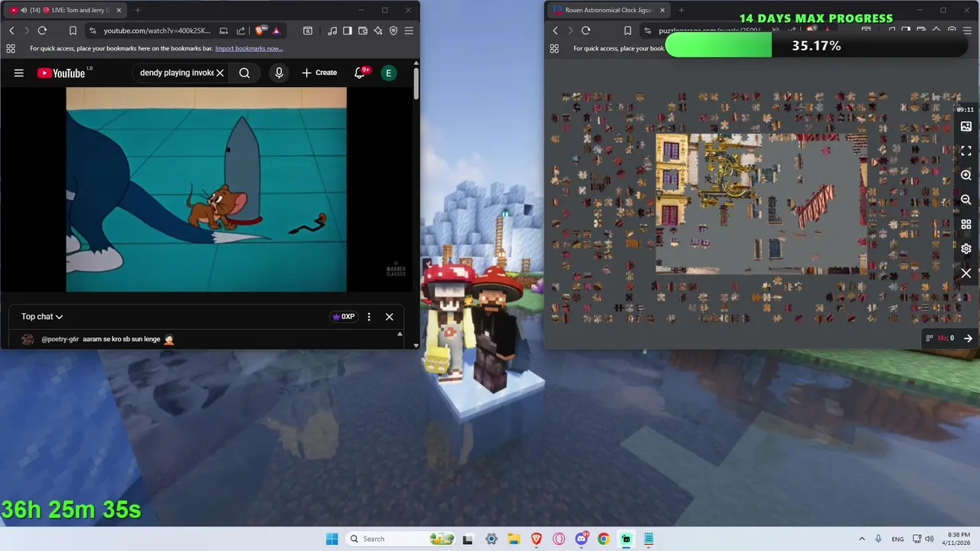Screen dimensions: 980x551
Task: Go to YouTube home via logo
Action: tap(60, 73)
